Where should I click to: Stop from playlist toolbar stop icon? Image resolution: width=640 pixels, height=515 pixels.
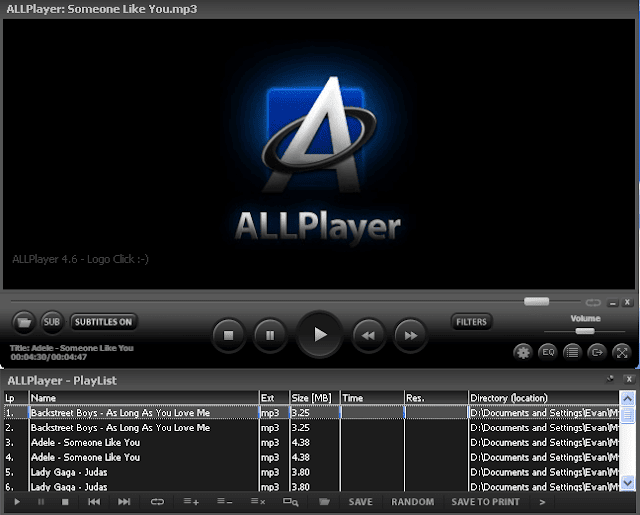[x=65, y=502]
